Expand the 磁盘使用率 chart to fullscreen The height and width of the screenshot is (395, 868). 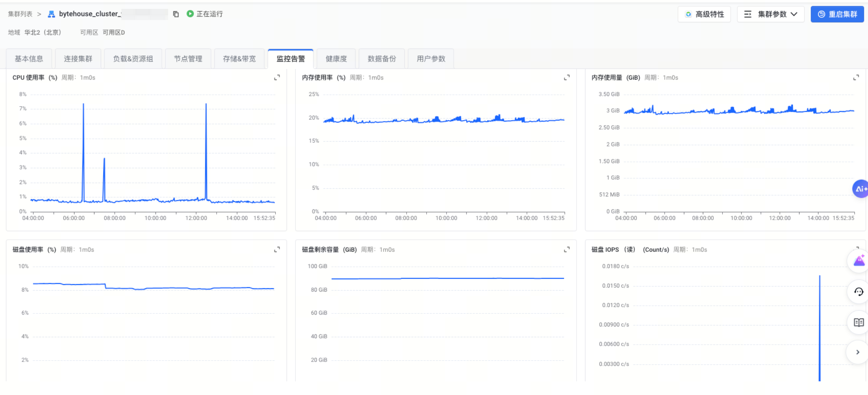pyautogui.click(x=277, y=249)
